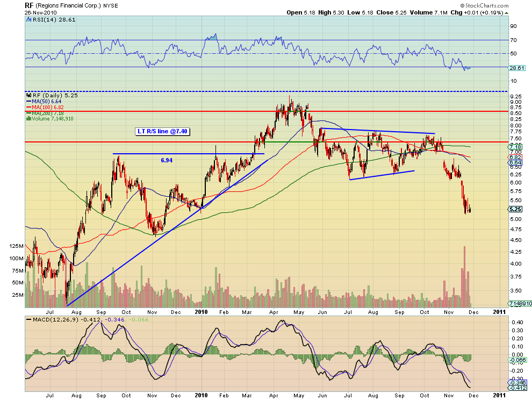This screenshot has width=532, height=400.
Task: Click the -0.346 signal value tag
Action: [x=517, y=383]
